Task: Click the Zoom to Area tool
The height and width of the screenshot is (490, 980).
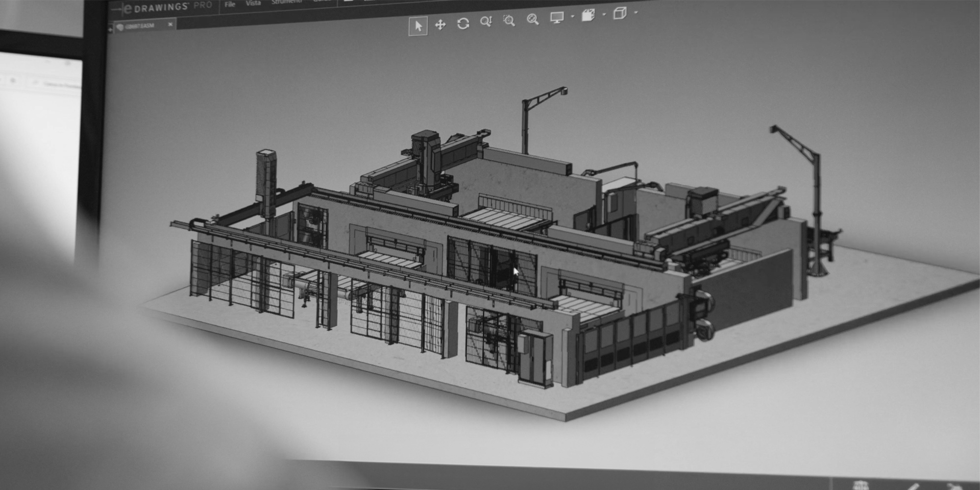Action: (509, 21)
